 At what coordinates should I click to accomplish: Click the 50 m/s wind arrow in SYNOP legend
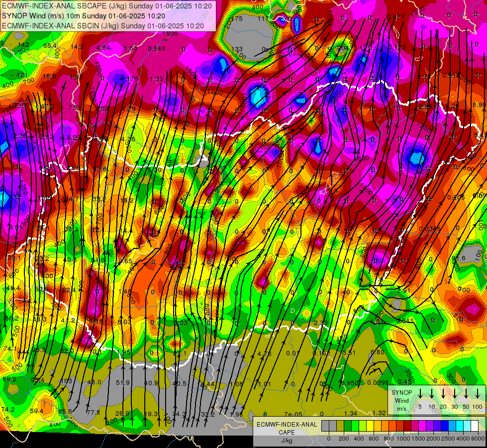click(466, 394)
